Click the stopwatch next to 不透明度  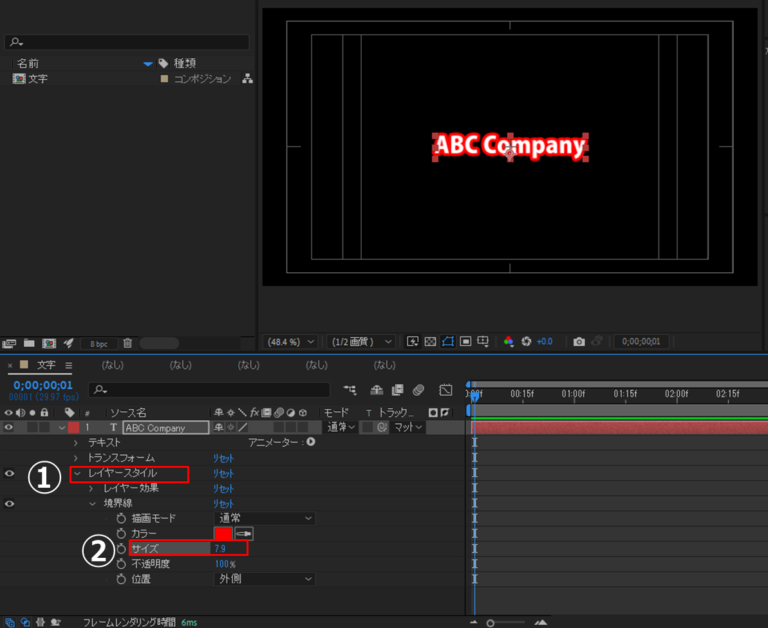pos(121,564)
